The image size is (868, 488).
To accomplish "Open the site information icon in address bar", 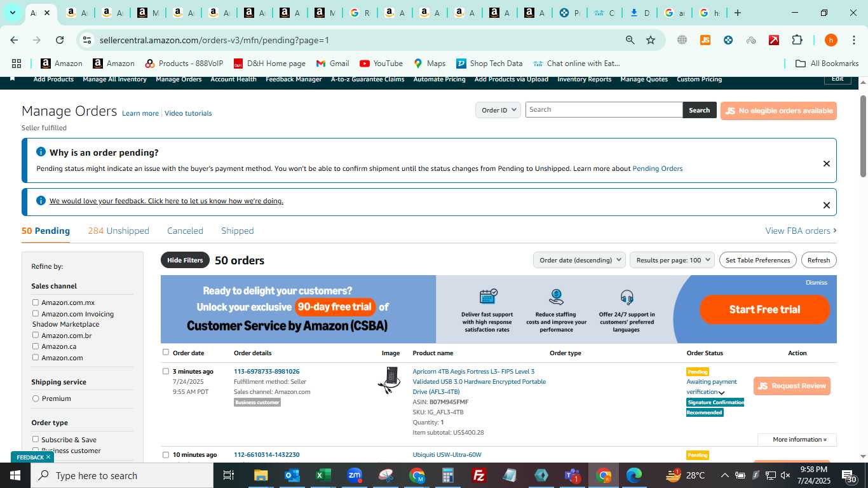I will 87,40.
